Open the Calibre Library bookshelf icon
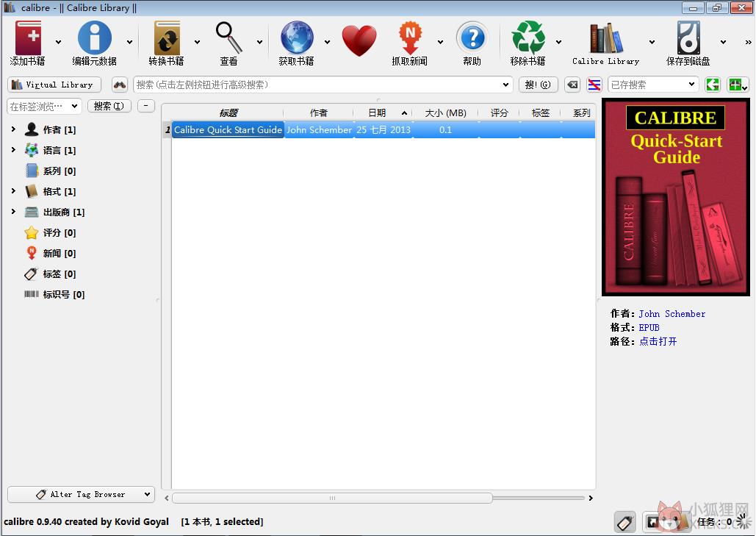This screenshot has height=536, width=756. (x=606, y=37)
